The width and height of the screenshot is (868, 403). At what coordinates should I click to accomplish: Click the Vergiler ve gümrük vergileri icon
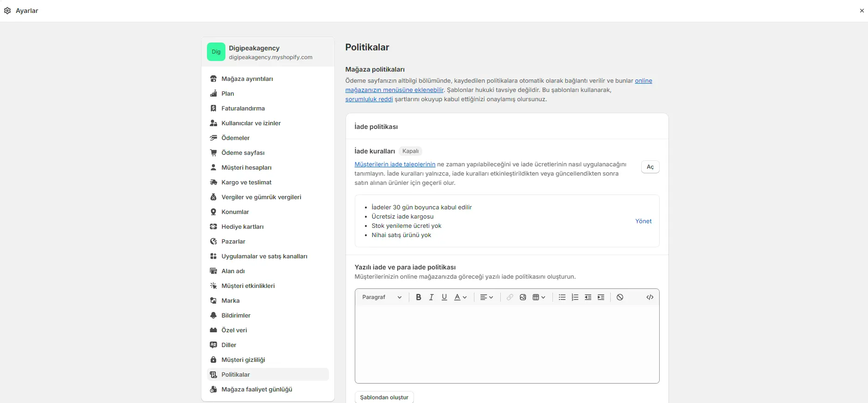point(213,197)
